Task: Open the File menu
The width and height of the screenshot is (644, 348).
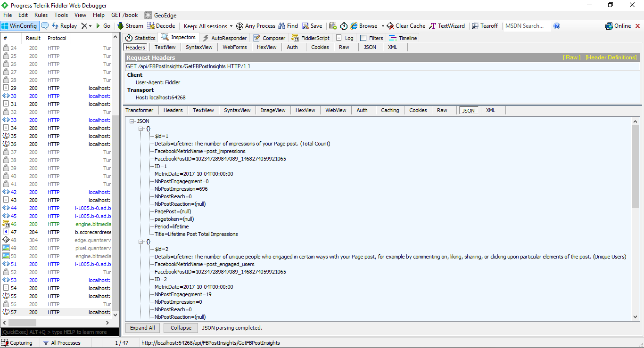Action: click(x=8, y=15)
